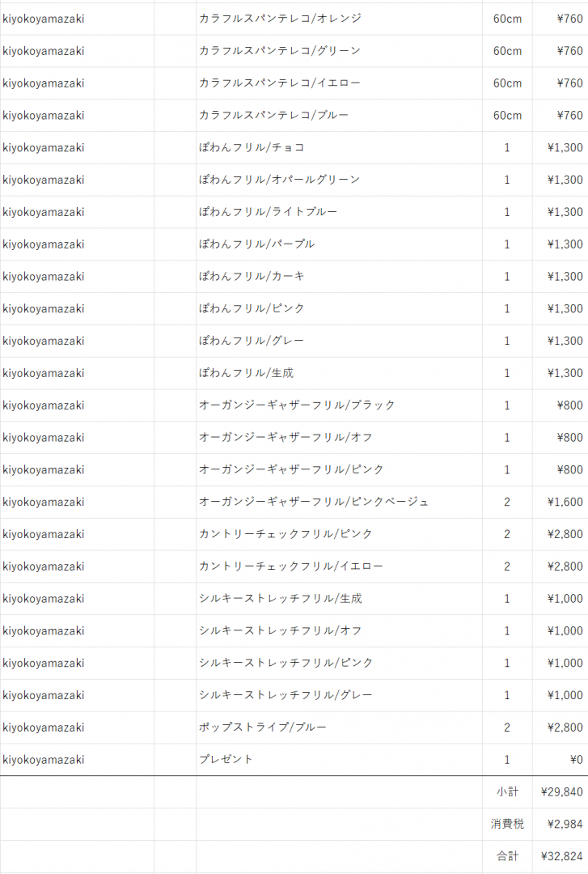Click the プレゼント item cell

point(339,760)
